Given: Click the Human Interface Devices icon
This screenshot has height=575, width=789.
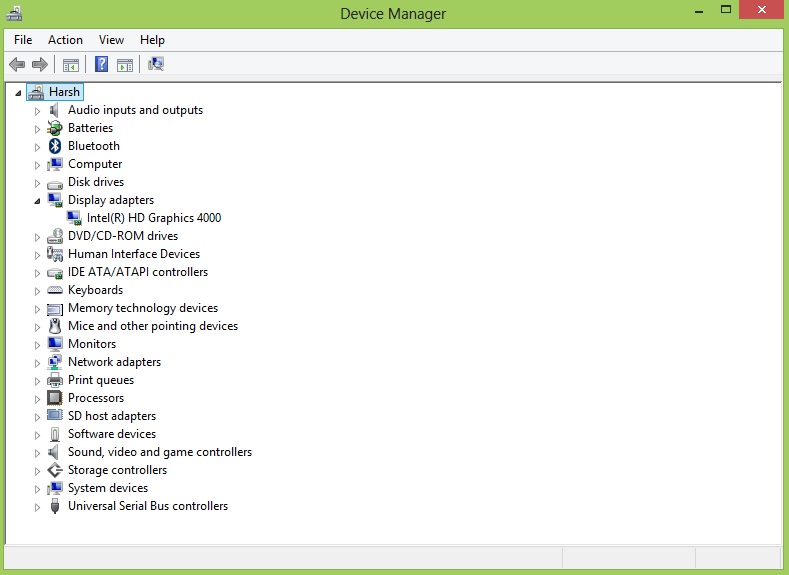Looking at the screenshot, I should pyautogui.click(x=55, y=254).
